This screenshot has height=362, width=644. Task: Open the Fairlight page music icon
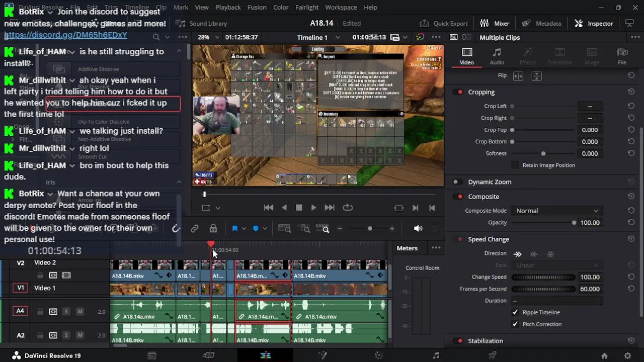tap(436, 355)
